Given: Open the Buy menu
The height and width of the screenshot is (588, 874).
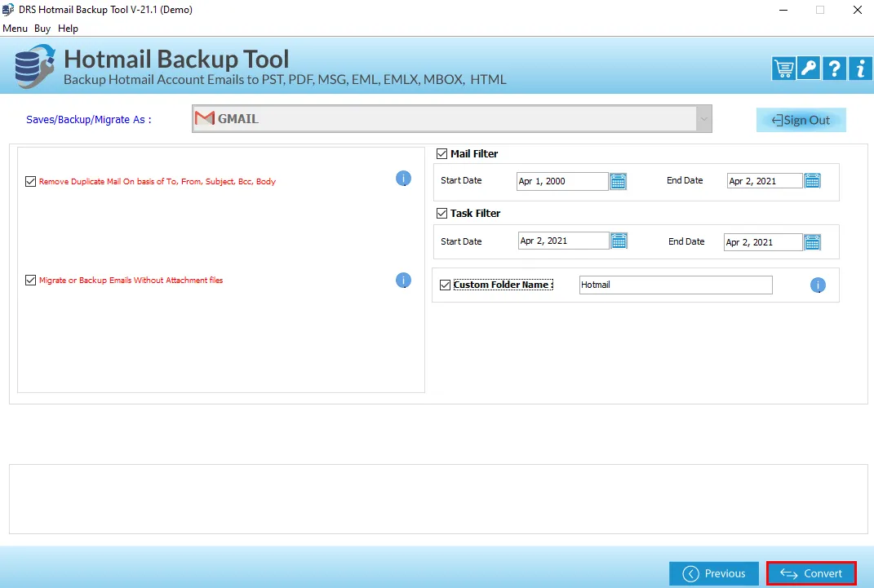Looking at the screenshot, I should click(x=42, y=29).
